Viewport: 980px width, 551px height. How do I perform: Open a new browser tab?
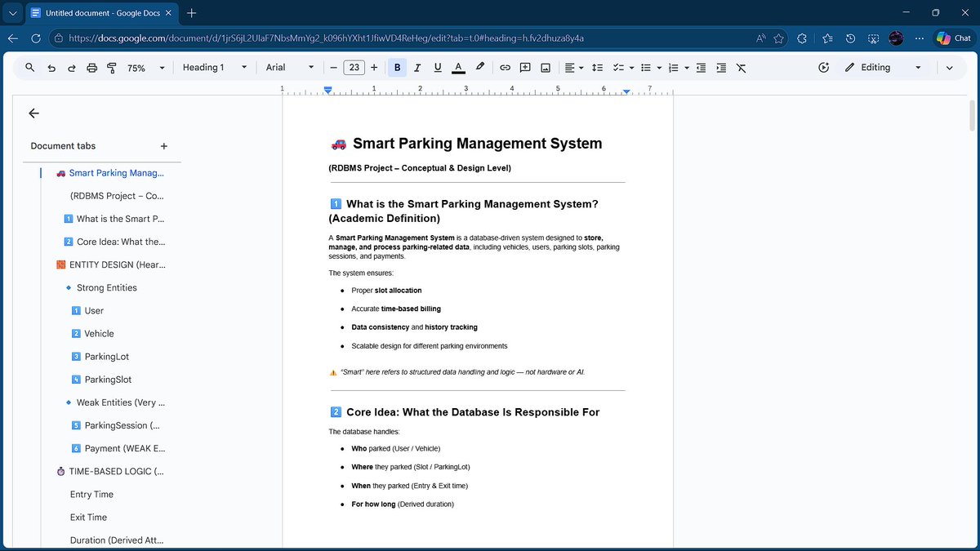[x=192, y=13]
